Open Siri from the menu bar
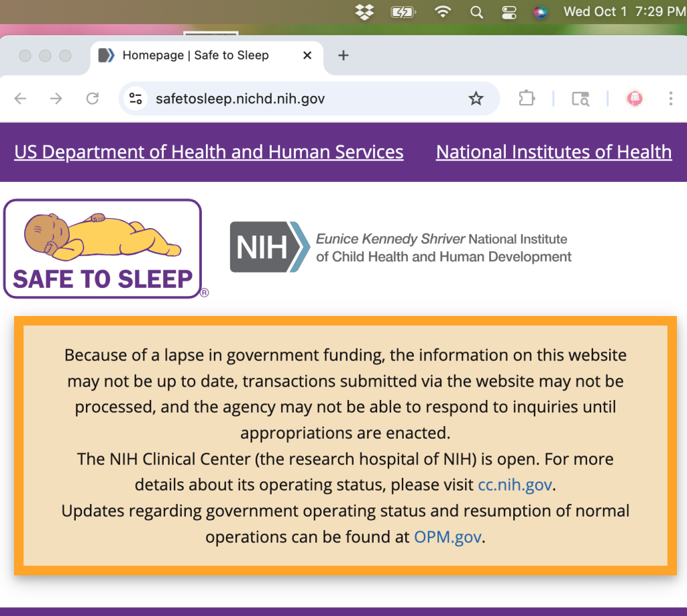This screenshot has width=687, height=616. pyautogui.click(x=541, y=11)
